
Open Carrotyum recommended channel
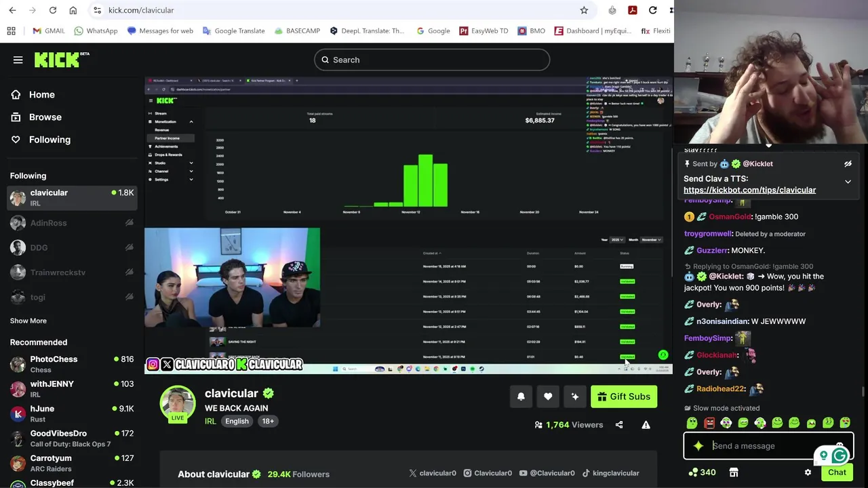(x=72, y=463)
